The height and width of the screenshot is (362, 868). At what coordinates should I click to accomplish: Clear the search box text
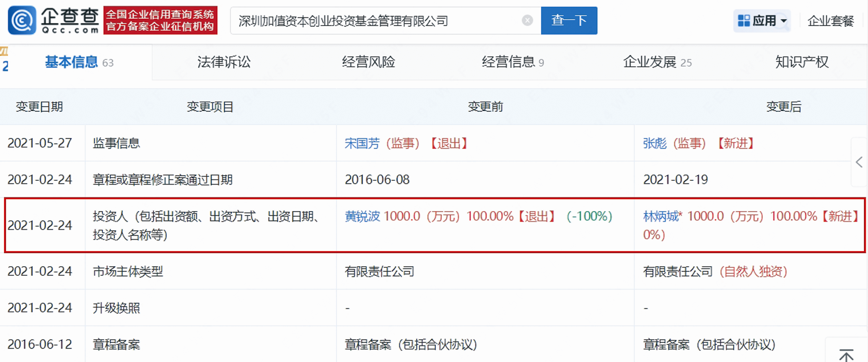pyautogui.click(x=527, y=20)
